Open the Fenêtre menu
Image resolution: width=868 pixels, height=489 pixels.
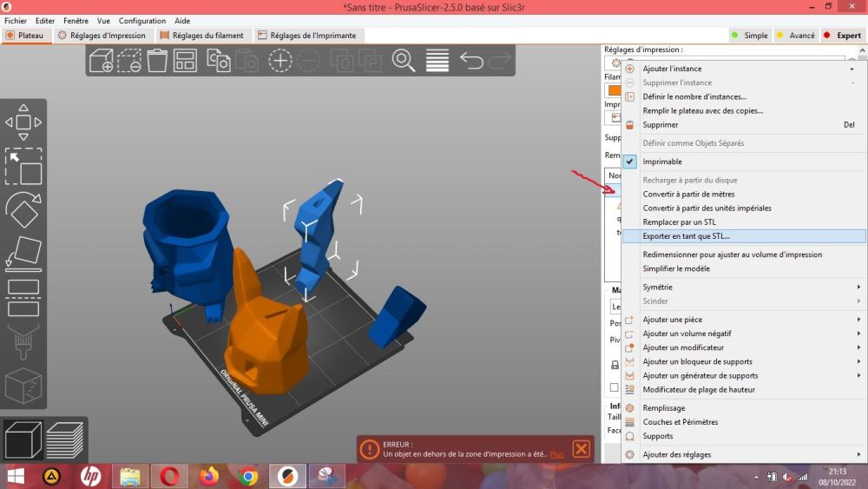click(76, 21)
